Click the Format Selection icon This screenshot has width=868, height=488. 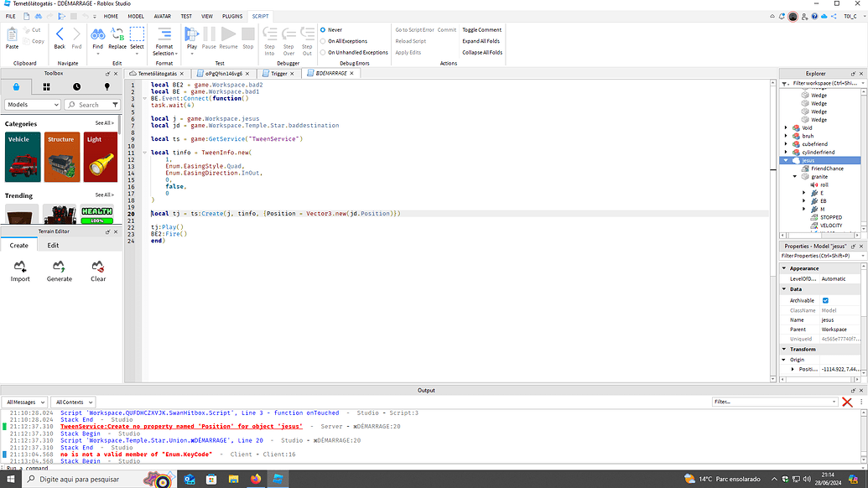164,34
